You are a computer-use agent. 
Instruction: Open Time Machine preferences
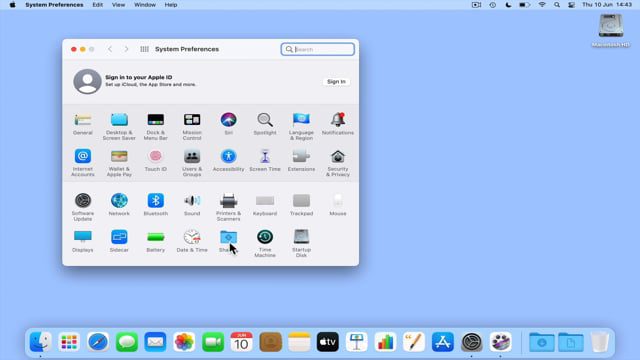tap(265, 243)
